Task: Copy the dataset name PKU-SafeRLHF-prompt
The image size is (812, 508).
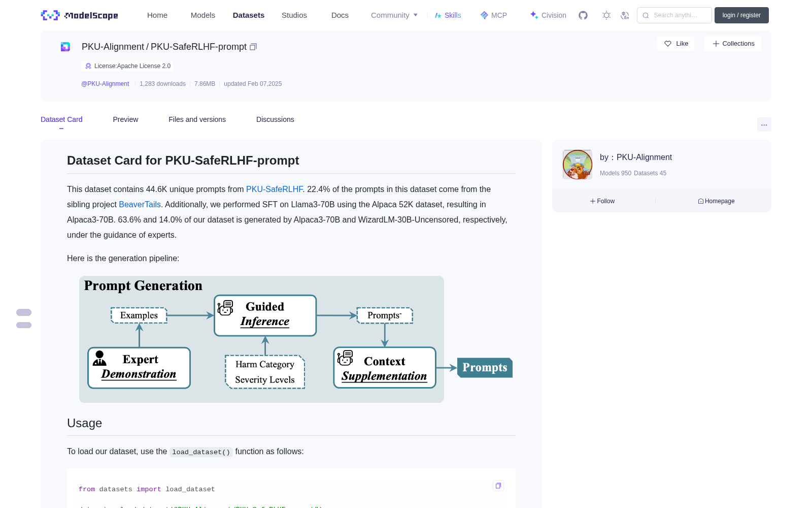Action: pyautogui.click(x=253, y=47)
